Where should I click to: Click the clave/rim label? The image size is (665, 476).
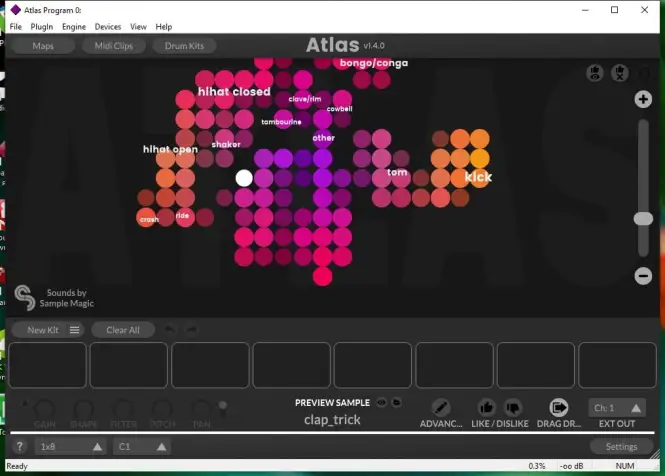point(305,99)
